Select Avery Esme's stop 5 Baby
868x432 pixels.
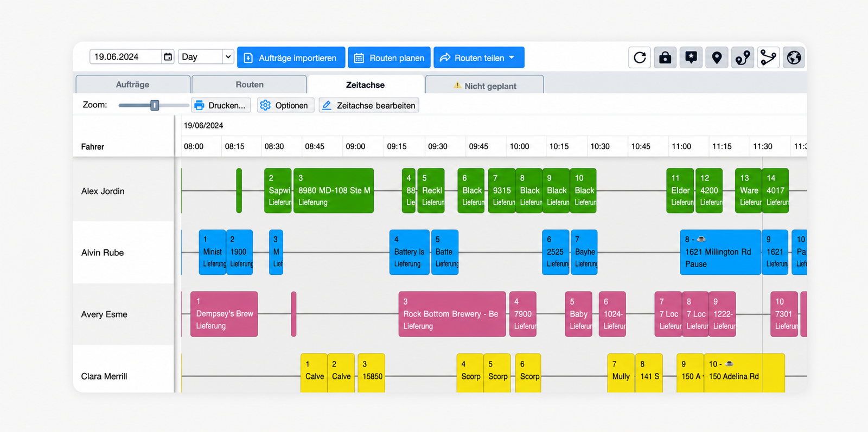pos(579,314)
